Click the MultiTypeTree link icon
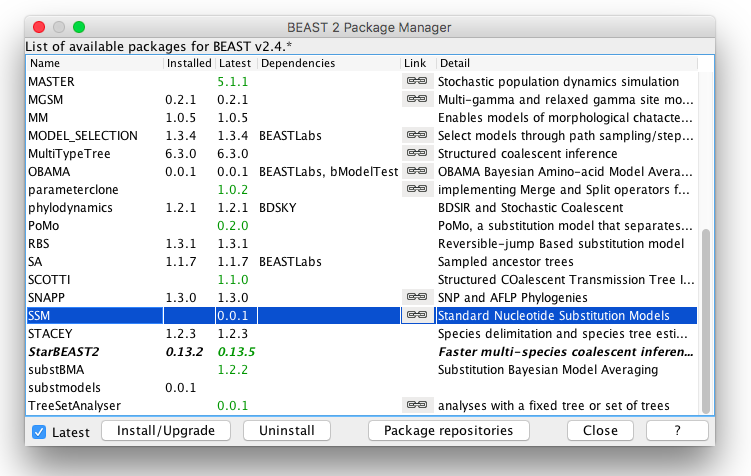 416,153
